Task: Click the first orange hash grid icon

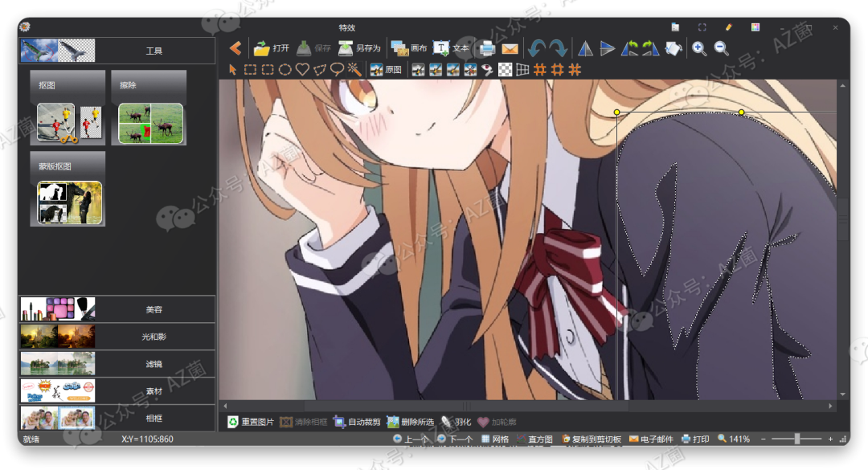Action: [x=540, y=70]
